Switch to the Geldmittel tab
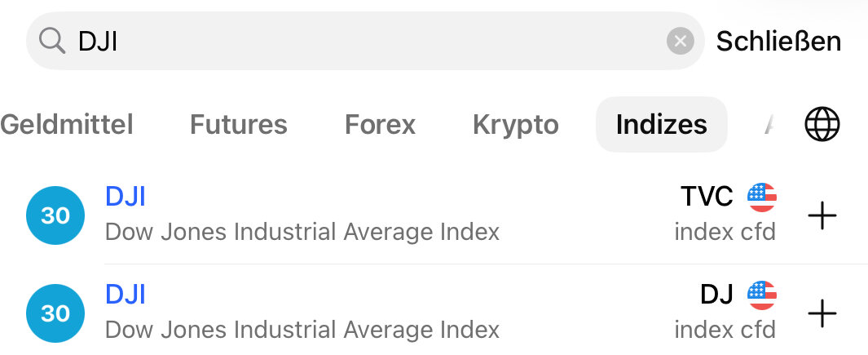868x355 pixels. [x=67, y=124]
